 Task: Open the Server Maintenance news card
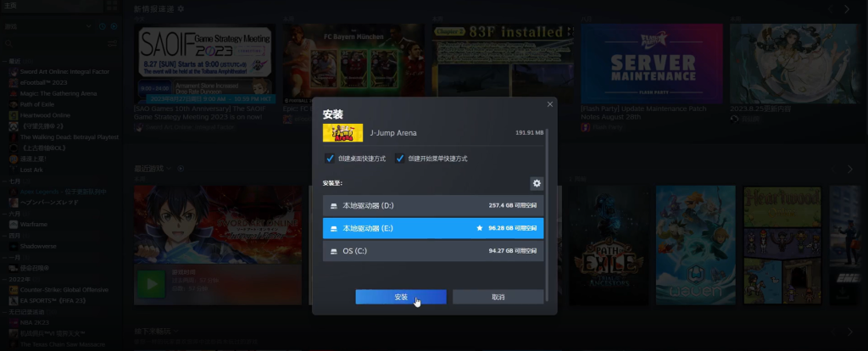click(x=652, y=64)
